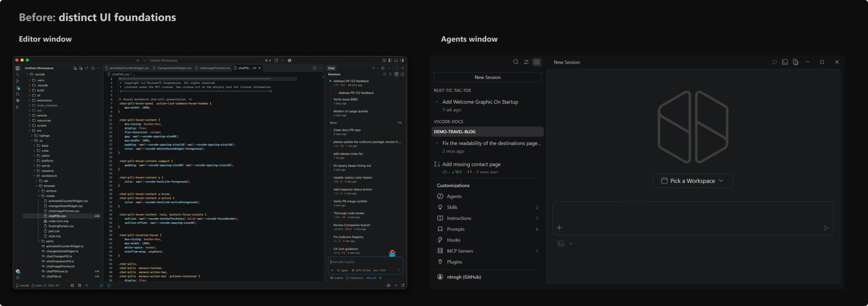Viewport: 868px width, 306px height.
Task: Search sessions in the Chat panel
Action: pos(390,74)
